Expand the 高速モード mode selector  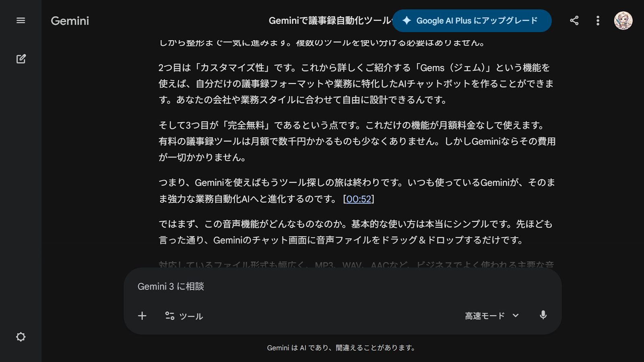click(x=485, y=316)
